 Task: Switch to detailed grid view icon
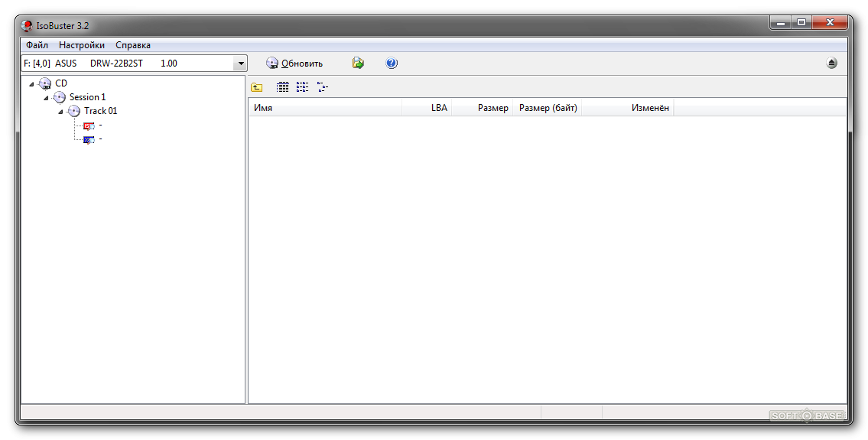(x=282, y=87)
